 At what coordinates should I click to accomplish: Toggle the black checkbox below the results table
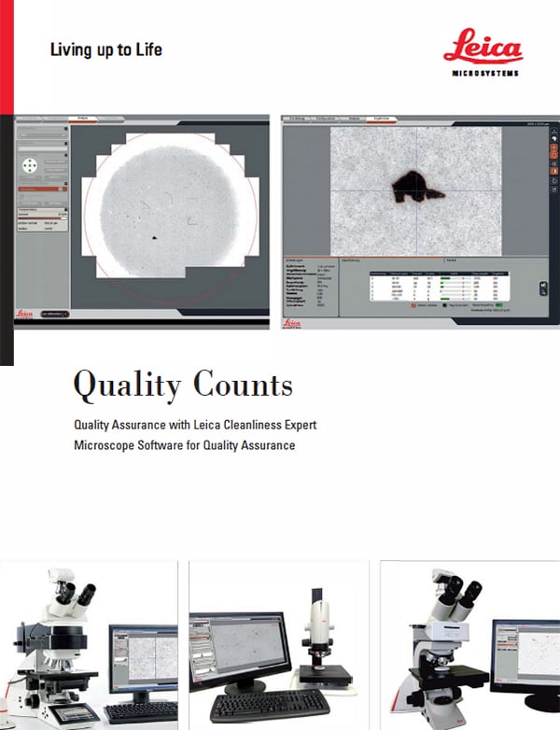coord(444,305)
